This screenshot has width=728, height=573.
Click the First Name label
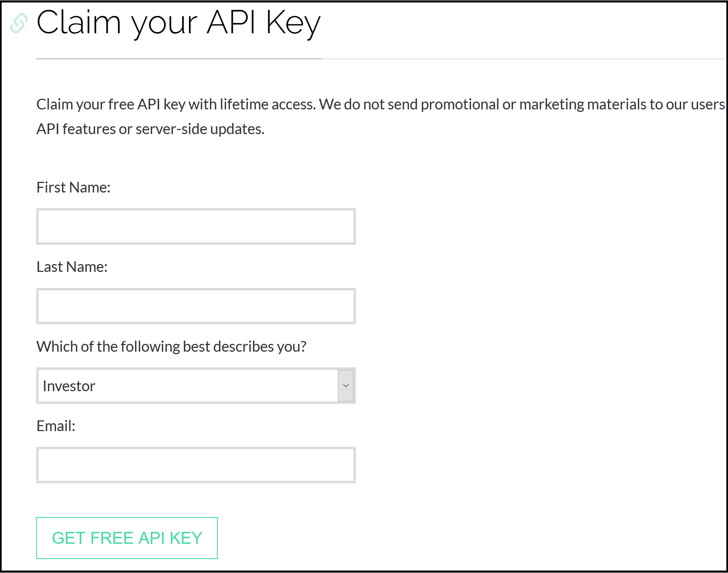(74, 188)
